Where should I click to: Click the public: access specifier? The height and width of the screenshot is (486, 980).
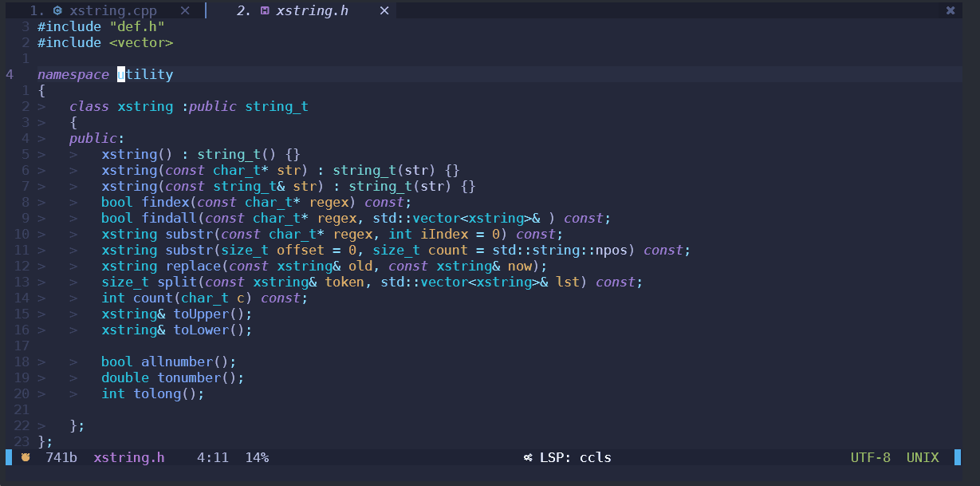[97, 138]
